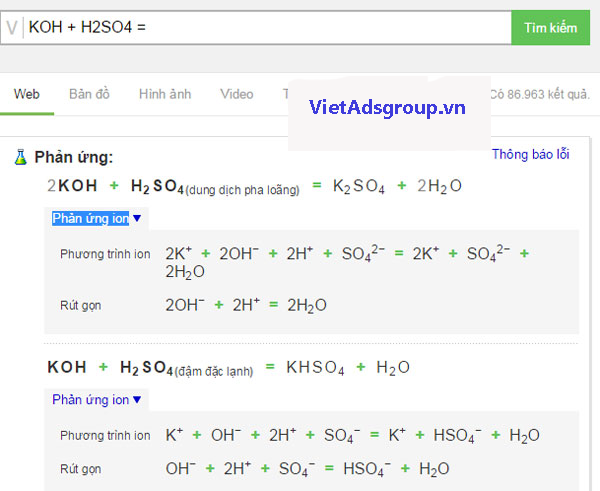Switch to the Web tab
The image size is (600, 491).
[26, 94]
